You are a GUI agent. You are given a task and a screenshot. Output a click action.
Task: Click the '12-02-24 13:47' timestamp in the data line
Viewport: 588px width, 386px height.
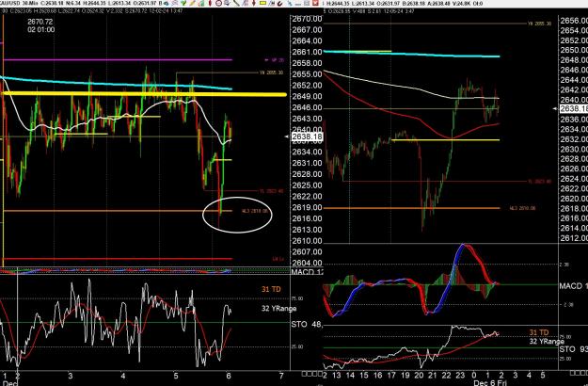click(166, 11)
